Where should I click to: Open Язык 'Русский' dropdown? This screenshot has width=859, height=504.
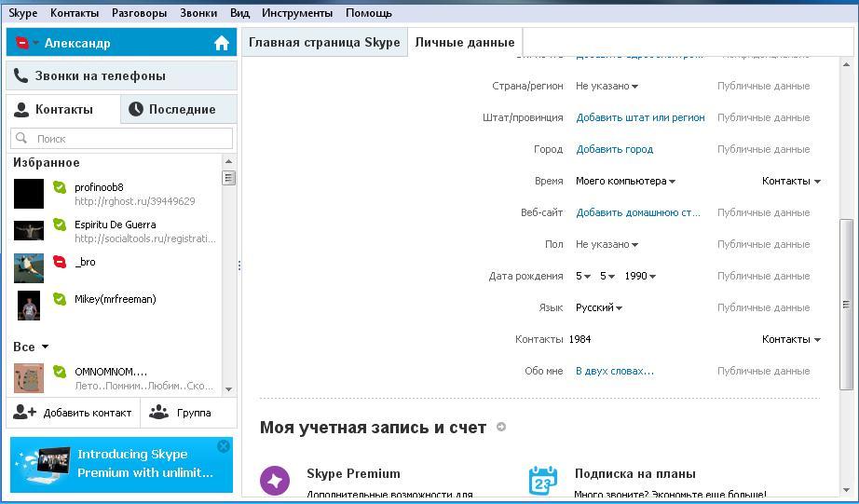pyautogui.click(x=599, y=307)
